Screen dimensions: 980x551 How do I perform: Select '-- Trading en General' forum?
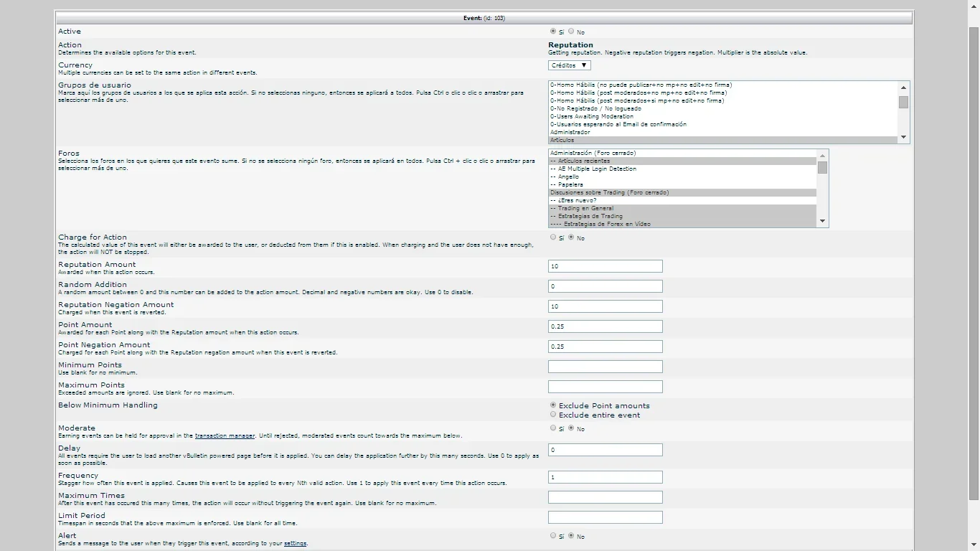(683, 209)
